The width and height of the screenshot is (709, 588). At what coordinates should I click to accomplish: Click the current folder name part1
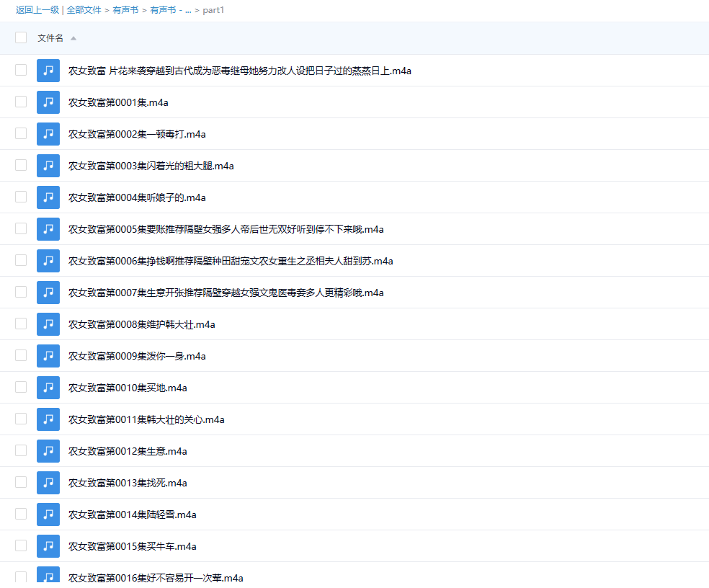coord(213,11)
